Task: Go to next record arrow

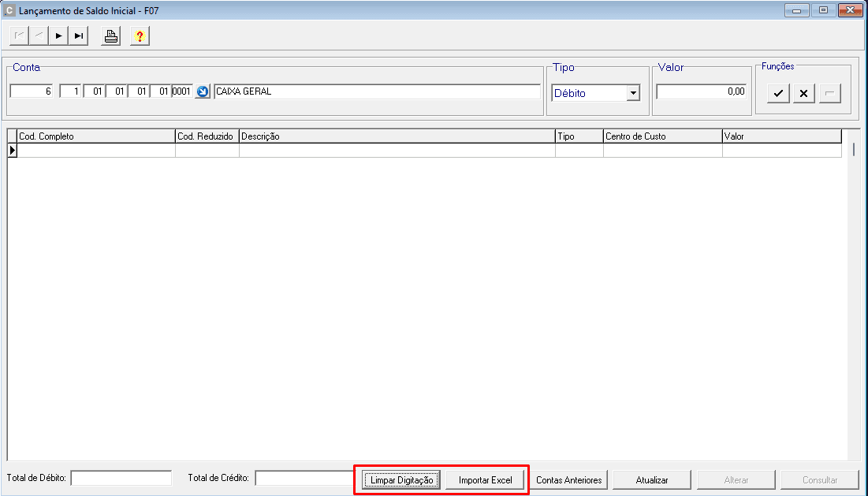Action: click(x=58, y=36)
